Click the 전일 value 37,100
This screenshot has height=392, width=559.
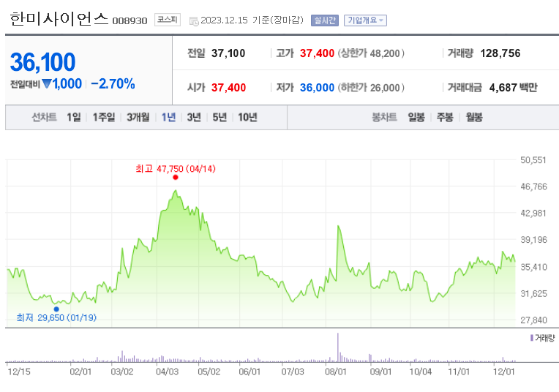228,53
